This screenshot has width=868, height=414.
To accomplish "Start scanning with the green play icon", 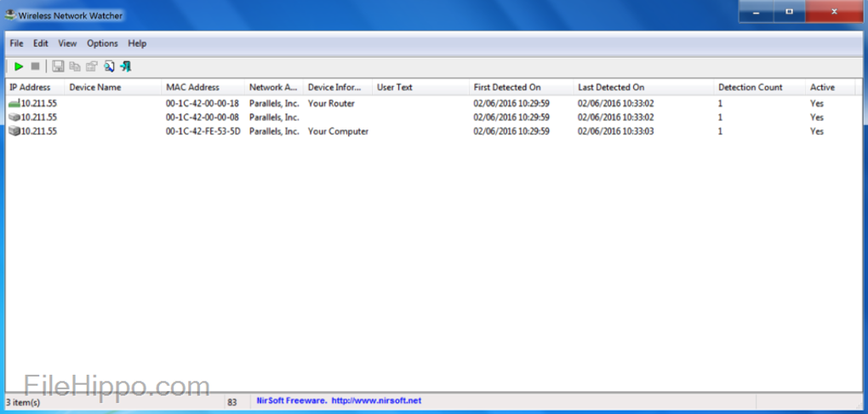I will pyautogui.click(x=19, y=66).
